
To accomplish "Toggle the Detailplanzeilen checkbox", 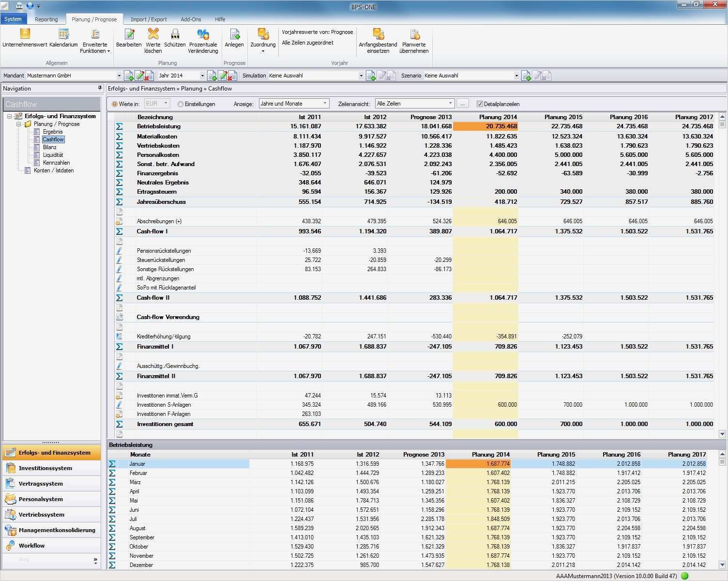I will [480, 104].
